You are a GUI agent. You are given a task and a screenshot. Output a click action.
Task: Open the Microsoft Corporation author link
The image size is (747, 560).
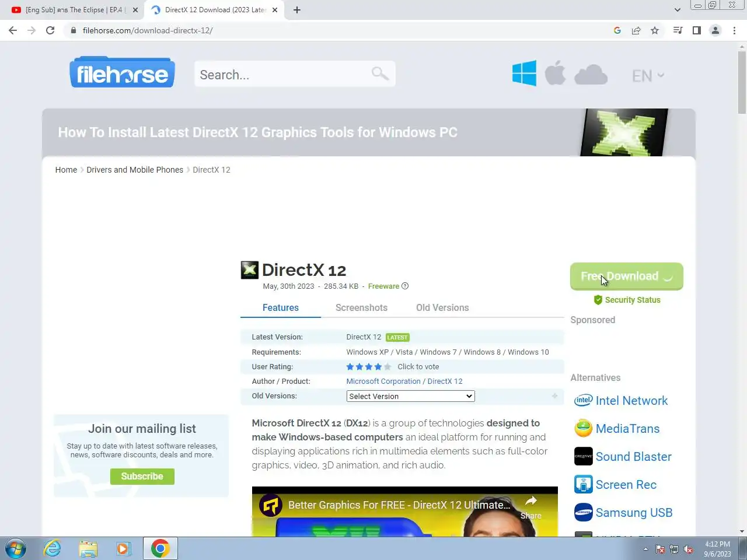(383, 381)
